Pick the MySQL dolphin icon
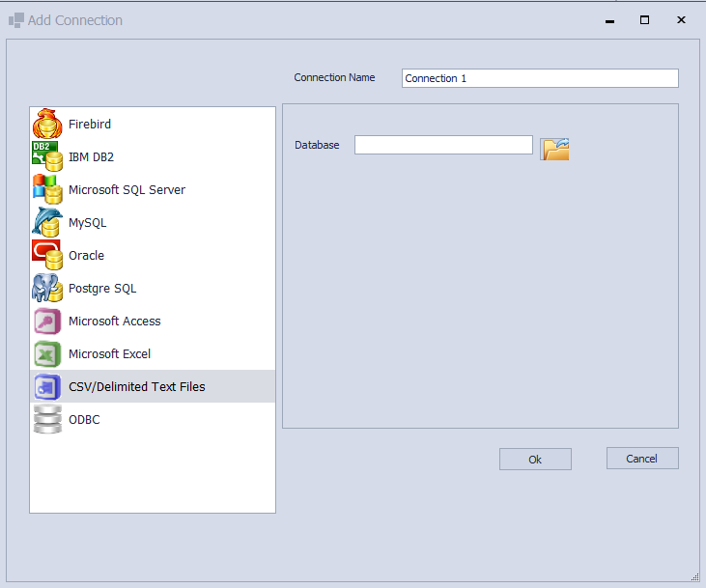 tap(47, 222)
